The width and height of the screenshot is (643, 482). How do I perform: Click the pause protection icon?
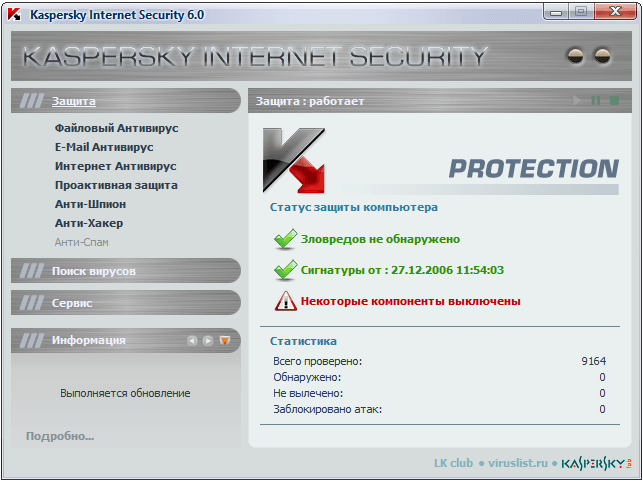[x=596, y=101]
